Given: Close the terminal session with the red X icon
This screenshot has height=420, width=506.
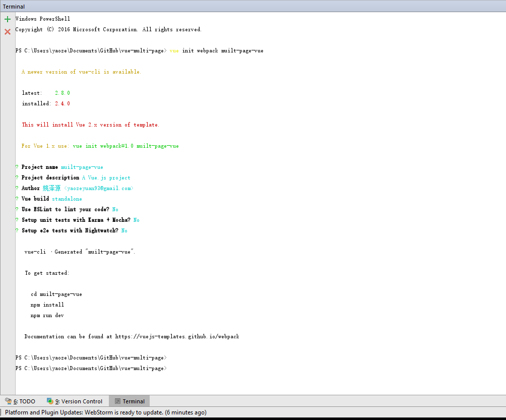Looking at the screenshot, I should pyautogui.click(x=8, y=32).
